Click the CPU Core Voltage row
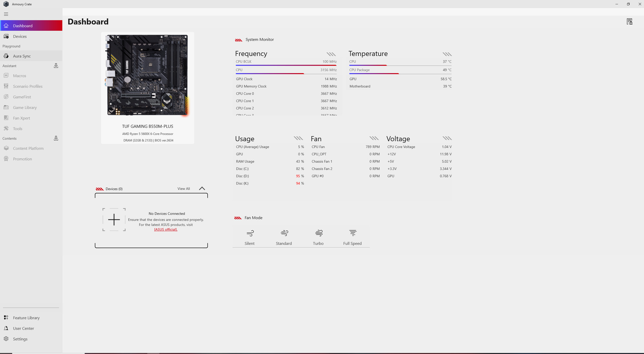 (x=419, y=147)
